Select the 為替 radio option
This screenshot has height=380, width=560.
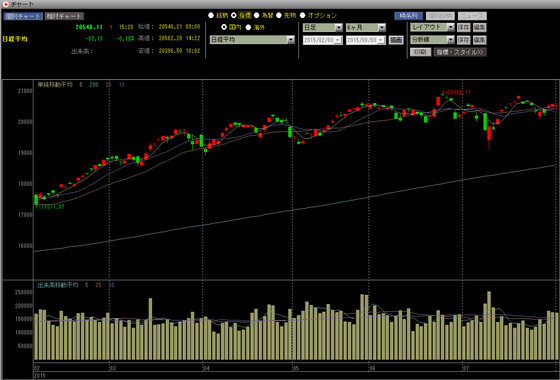pos(256,15)
